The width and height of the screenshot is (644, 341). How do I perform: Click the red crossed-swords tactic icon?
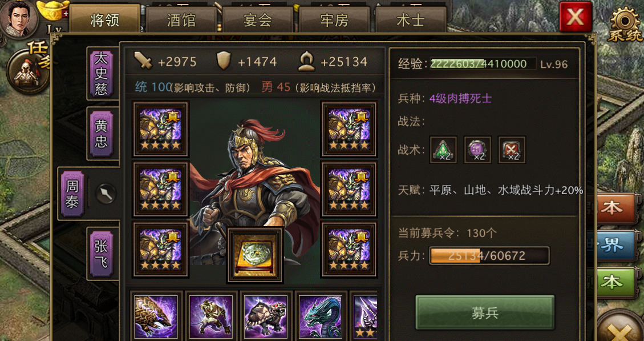click(x=512, y=150)
